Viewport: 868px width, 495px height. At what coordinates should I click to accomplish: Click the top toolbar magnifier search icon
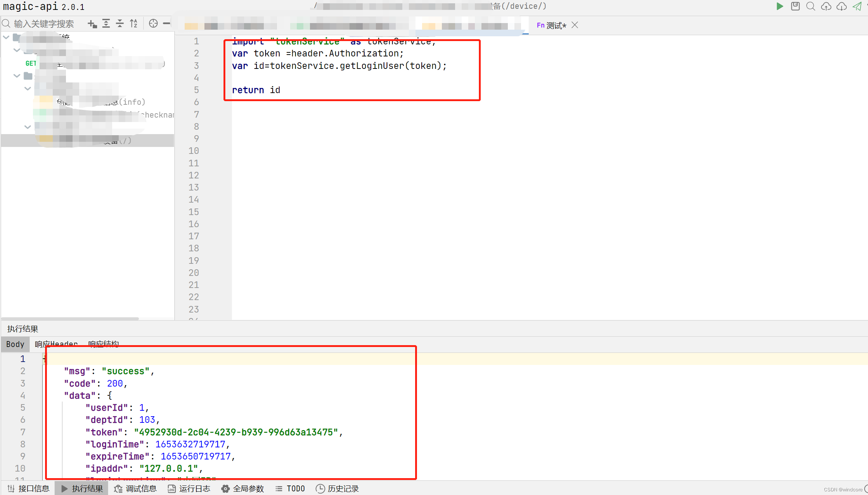click(810, 7)
